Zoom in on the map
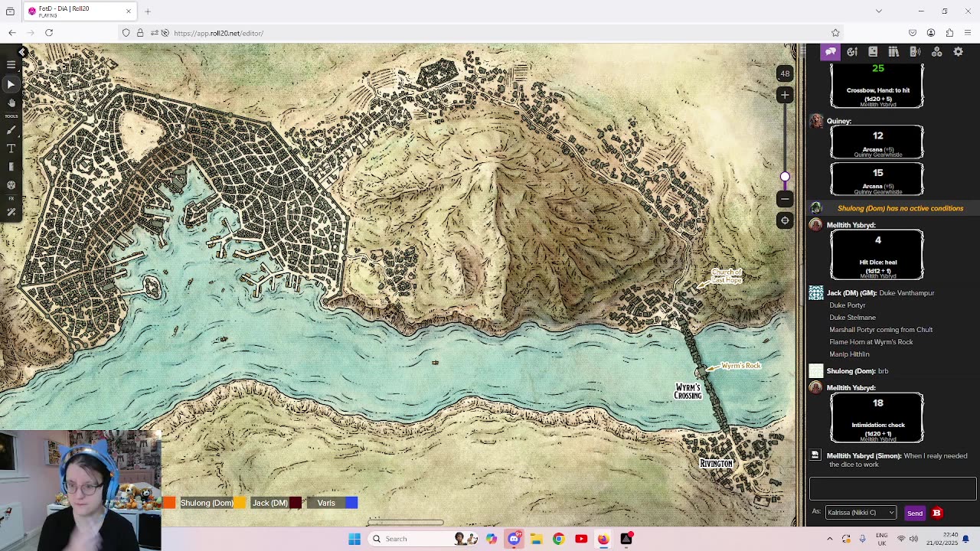Image resolution: width=980 pixels, height=551 pixels. click(785, 95)
